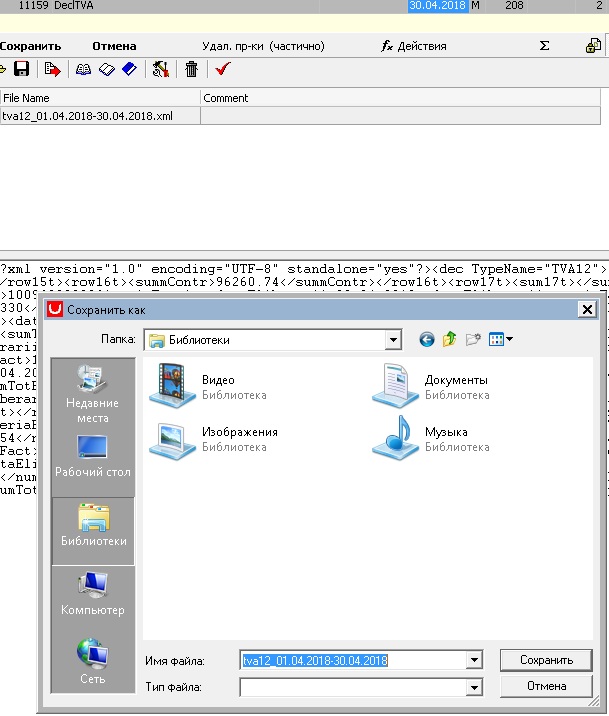Viewport: 609px width, 716px height.
Task: Click the Comment column header
Action: click(400, 98)
